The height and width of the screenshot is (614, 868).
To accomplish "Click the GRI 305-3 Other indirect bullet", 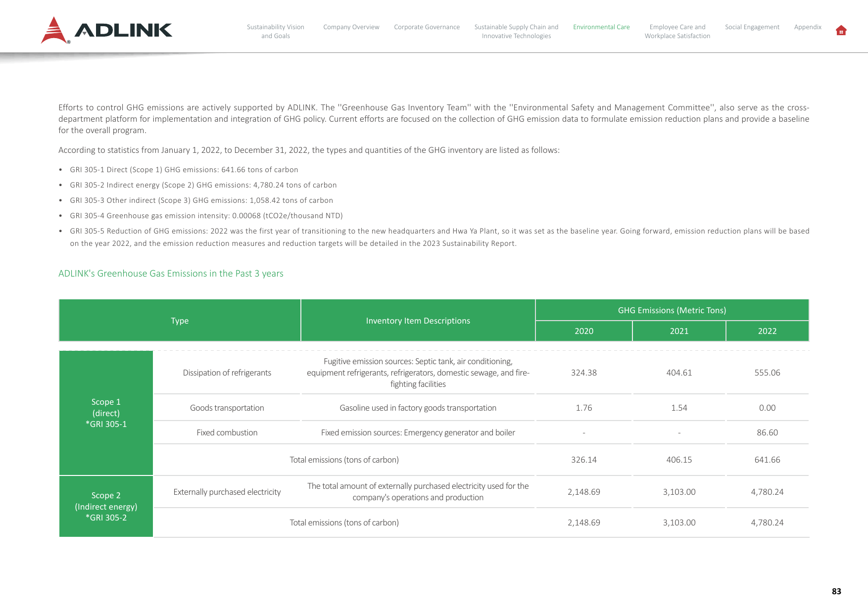I will 201,200.
